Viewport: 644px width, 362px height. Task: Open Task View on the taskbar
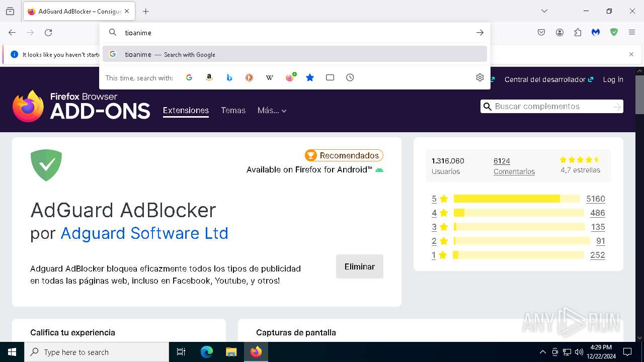click(x=181, y=352)
